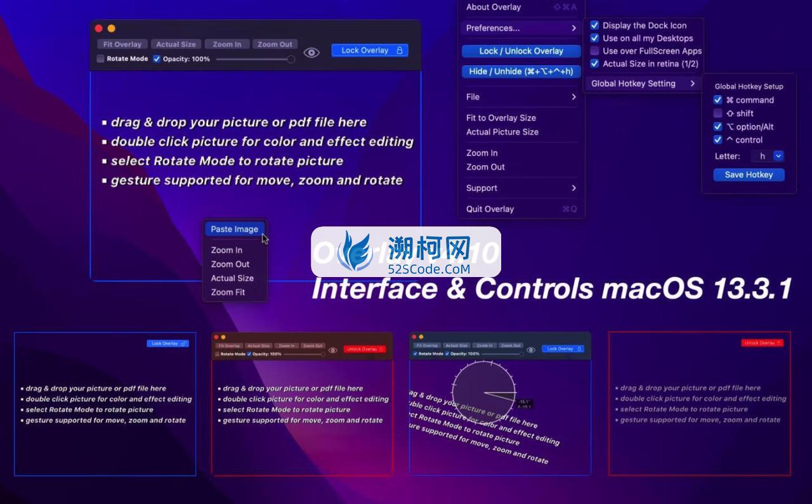Choose Fit to Overlay Size
812x504 pixels.
tap(501, 118)
